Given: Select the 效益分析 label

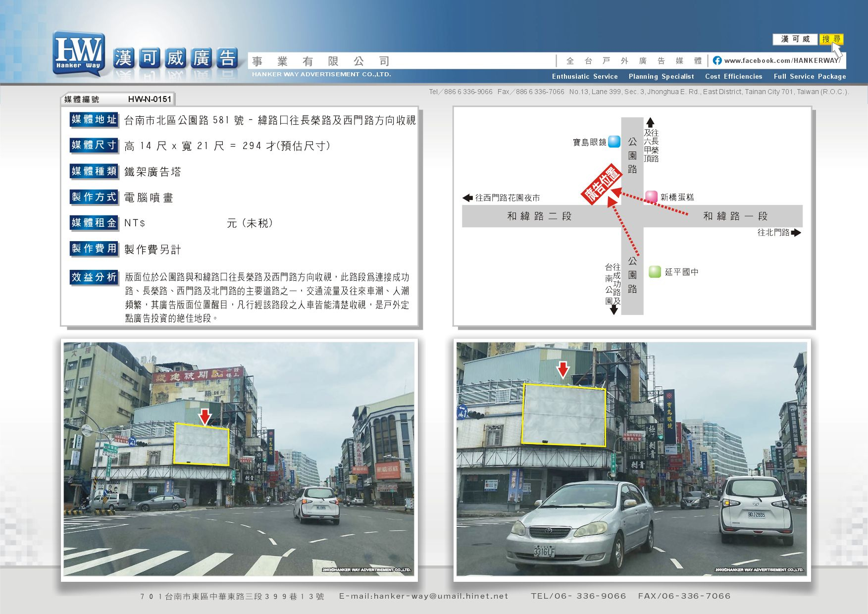Looking at the screenshot, I should [x=94, y=277].
